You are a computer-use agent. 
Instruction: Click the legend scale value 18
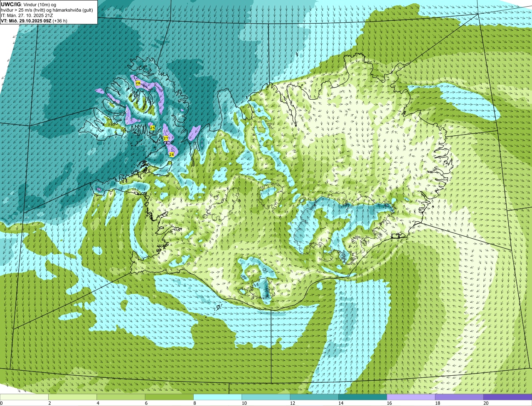click(438, 403)
